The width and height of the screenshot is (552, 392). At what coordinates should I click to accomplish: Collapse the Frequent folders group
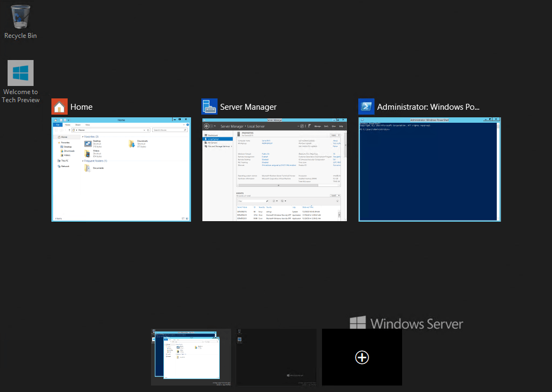(83, 161)
